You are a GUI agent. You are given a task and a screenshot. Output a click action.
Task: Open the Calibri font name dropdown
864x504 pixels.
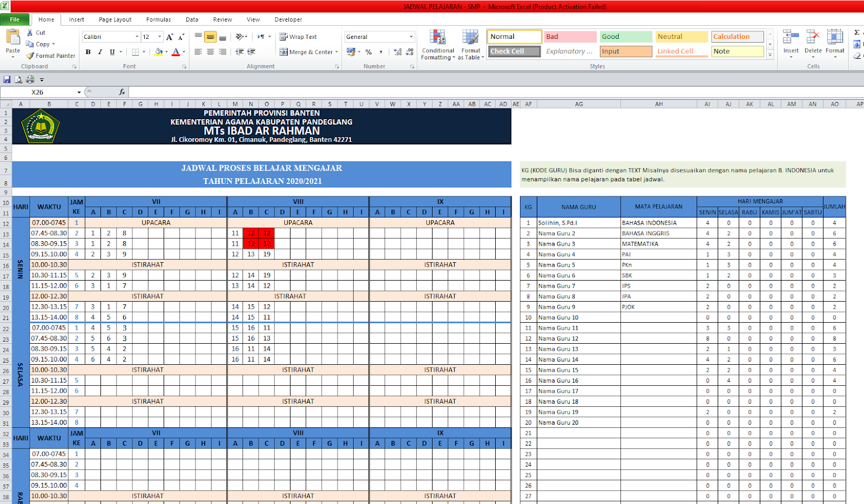tap(137, 37)
